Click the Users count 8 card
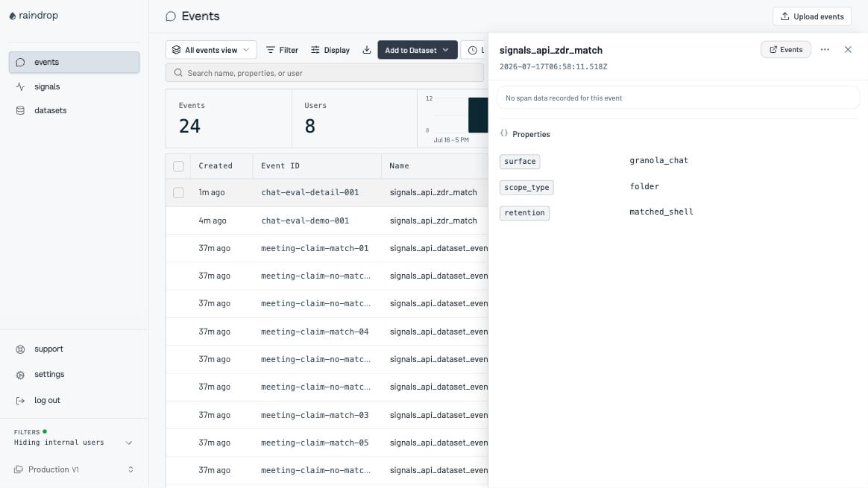 [354, 118]
